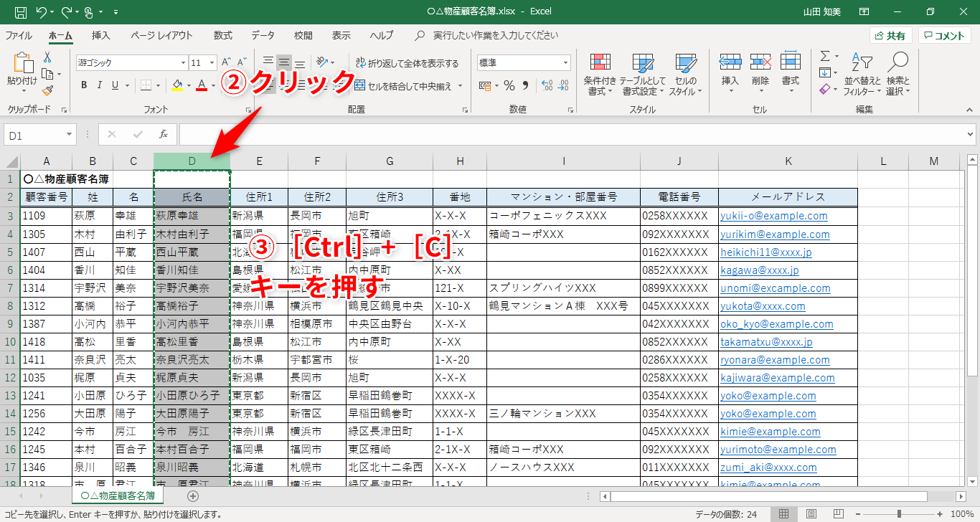
Task: Click the AutoSum sigma icon
Action: click(x=825, y=56)
